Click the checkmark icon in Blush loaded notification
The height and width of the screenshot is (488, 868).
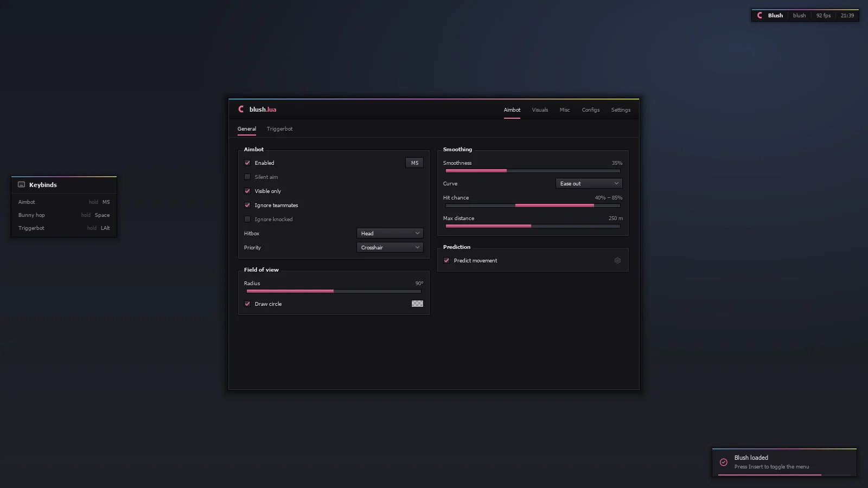(724, 463)
